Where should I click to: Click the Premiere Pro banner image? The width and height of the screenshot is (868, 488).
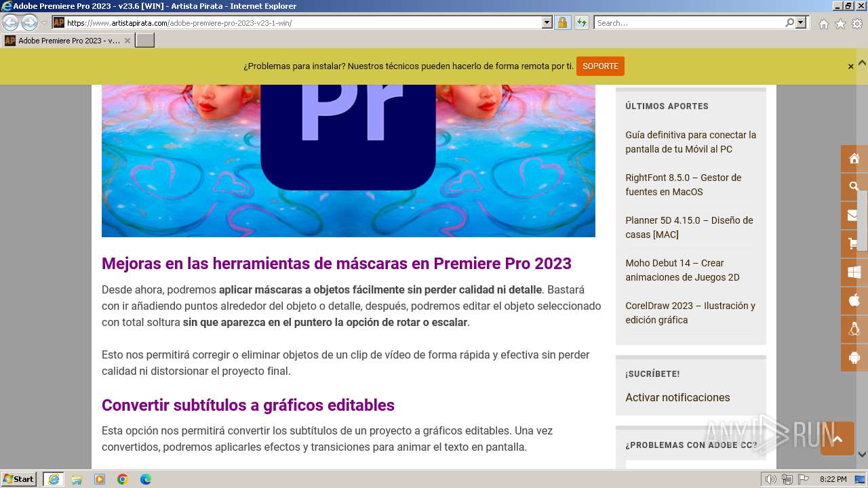coord(349,161)
